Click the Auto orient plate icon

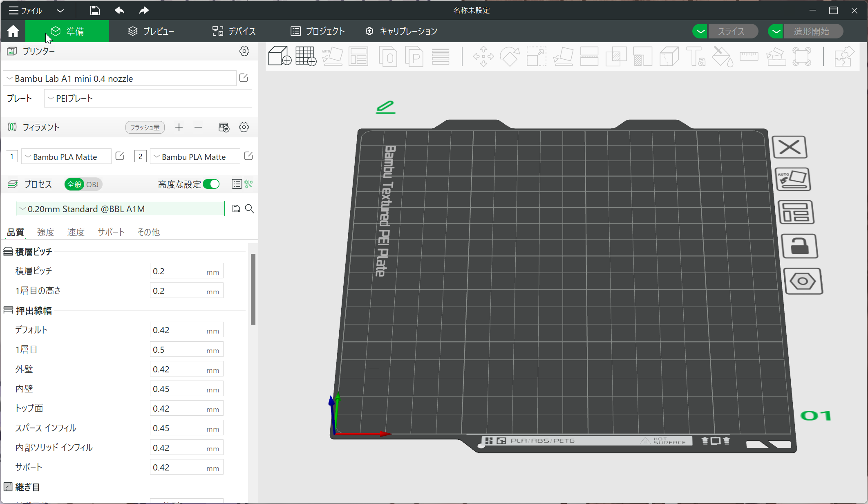[x=793, y=179]
